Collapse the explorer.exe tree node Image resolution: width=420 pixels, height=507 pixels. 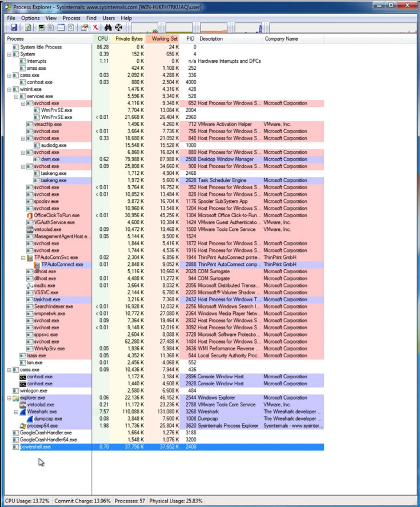[x=9, y=398]
